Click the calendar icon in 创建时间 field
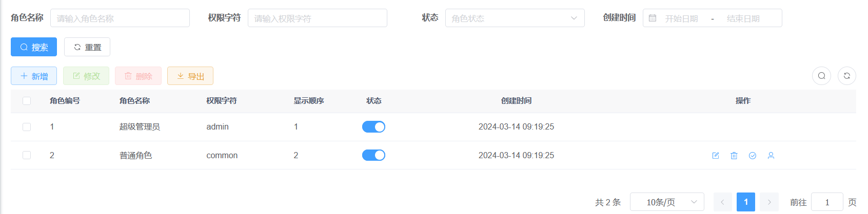Viewport: 868px width, 214px height. point(653,18)
